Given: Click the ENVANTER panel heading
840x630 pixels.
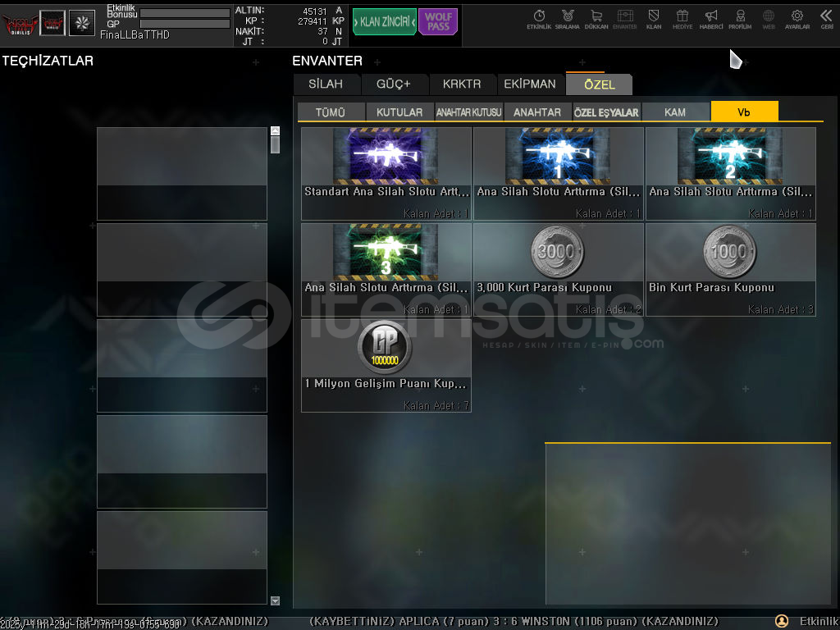Looking at the screenshot, I should [x=327, y=61].
